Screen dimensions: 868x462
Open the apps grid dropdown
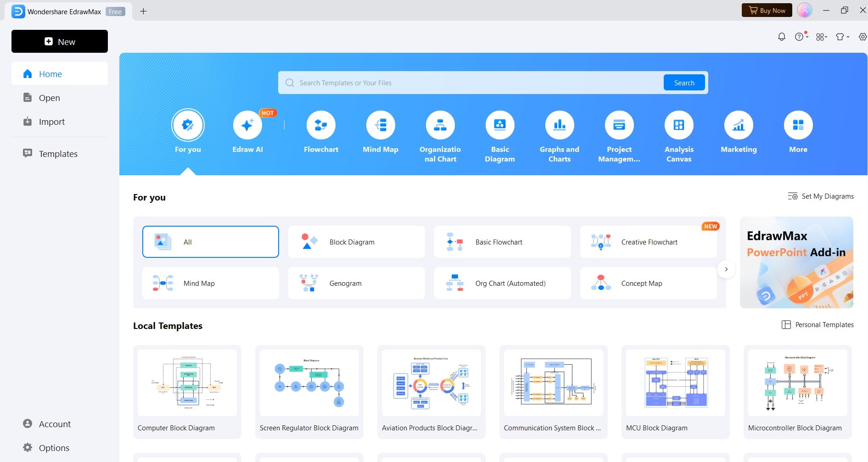[x=822, y=37]
